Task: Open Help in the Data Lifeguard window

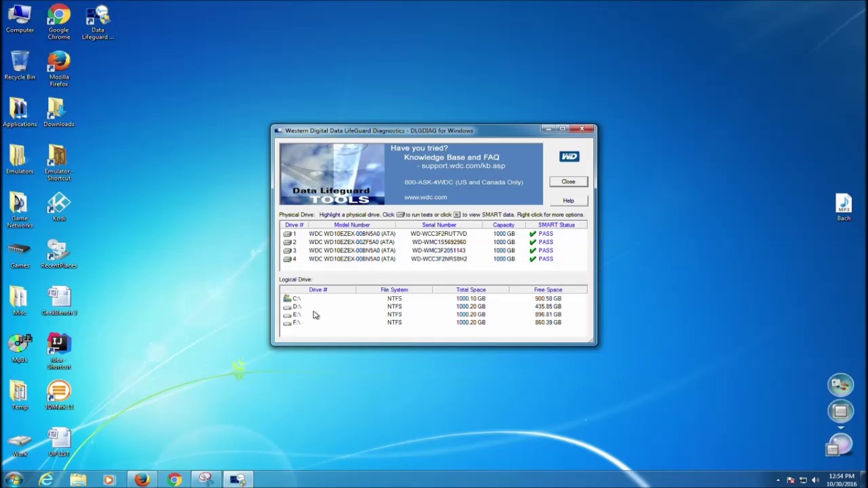Action: click(x=568, y=201)
